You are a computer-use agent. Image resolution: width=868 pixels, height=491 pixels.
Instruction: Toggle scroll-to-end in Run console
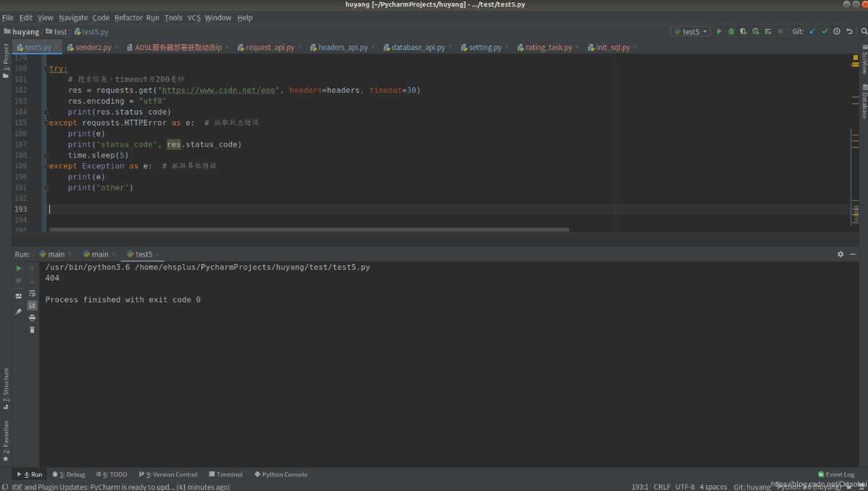coord(32,305)
